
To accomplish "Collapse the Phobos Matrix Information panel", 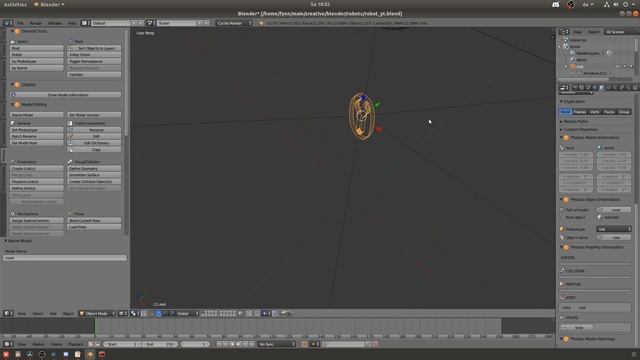I will [561, 138].
